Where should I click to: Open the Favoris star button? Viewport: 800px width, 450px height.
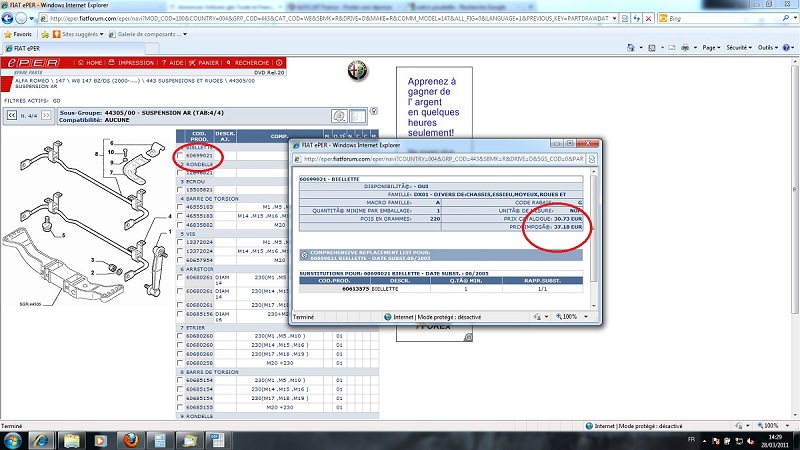pyautogui.click(x=18, y=34)
